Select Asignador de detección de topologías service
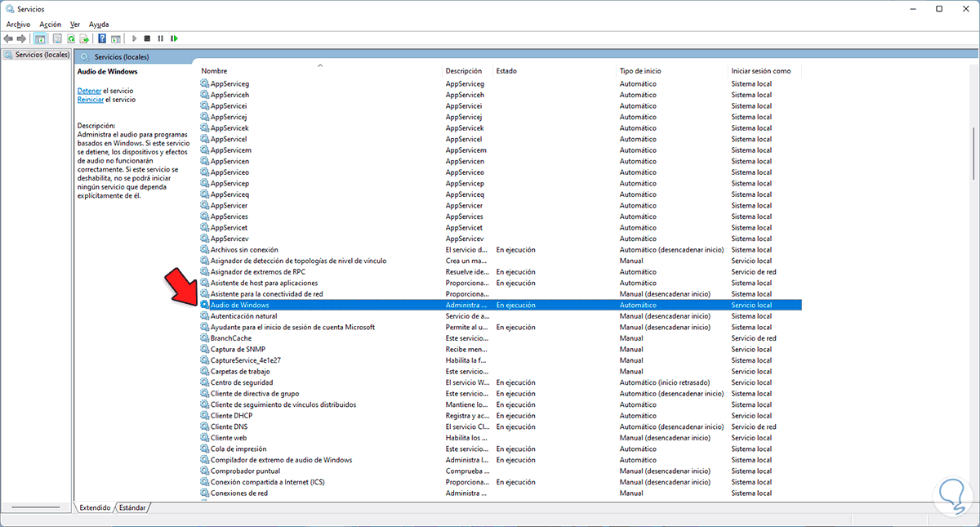The width and height of the screenshot is (980, 527). tap(298, 261)
